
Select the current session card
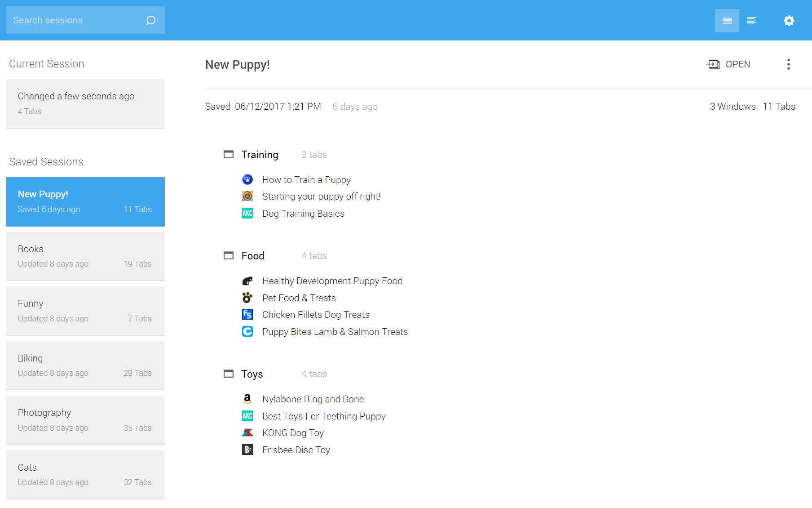85,104
